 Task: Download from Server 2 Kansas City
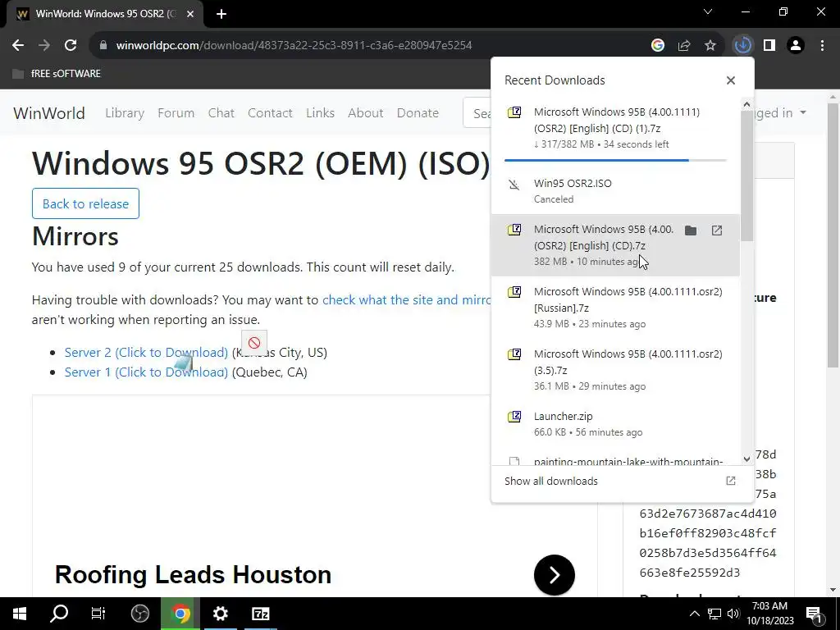(146, 353)
